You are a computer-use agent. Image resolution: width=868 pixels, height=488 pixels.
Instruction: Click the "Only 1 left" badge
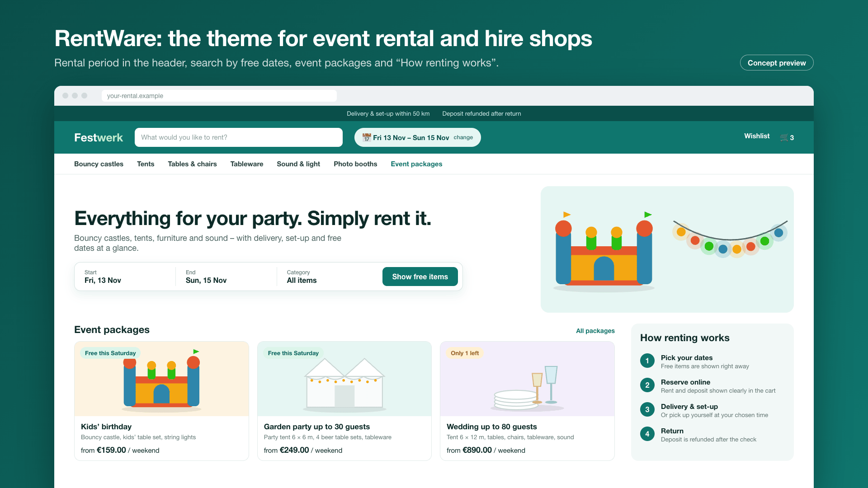465,353
